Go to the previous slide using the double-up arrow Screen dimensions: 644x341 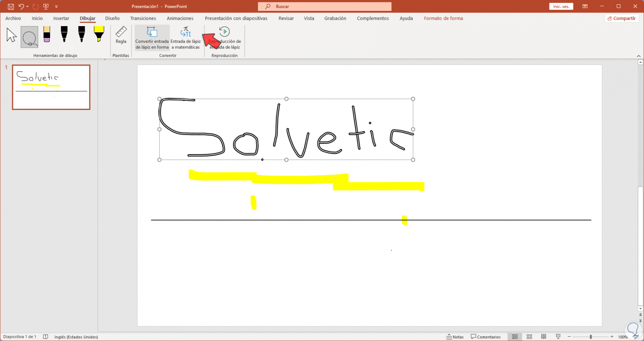pos(640,314)
